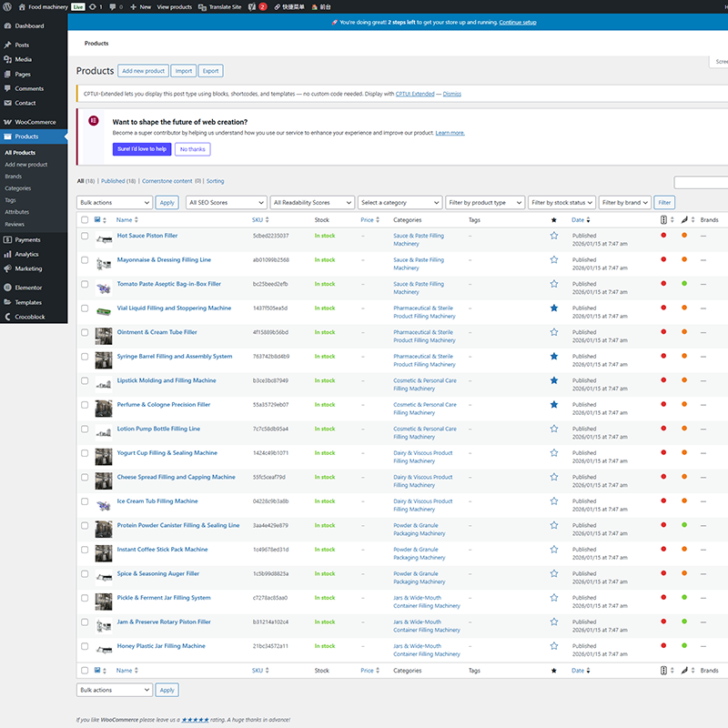This screenshot has width=728, height=728.
Task: Click the featured star column header
Action: 553,220
